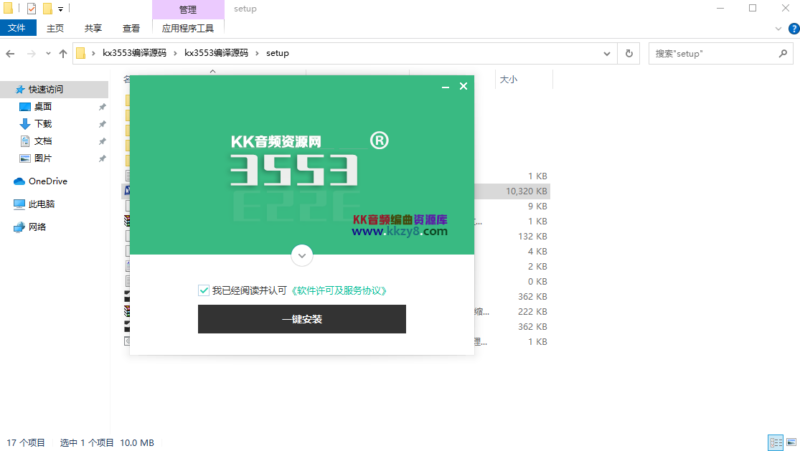Open address bar history dropdown
This screenshot has width=800, height=451.
coord(607,54)
